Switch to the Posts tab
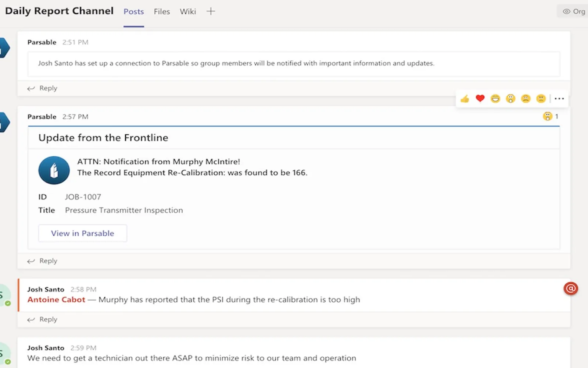 134,12
